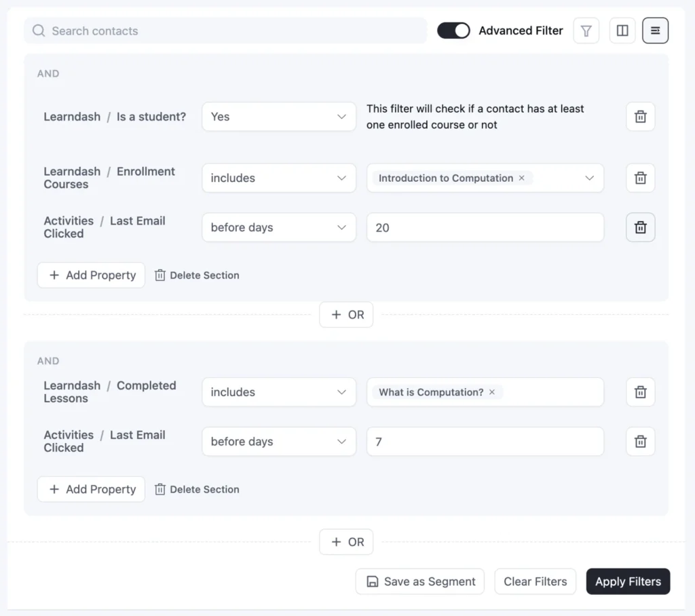Add Property to the second AND section
Image resolution: width=695 pixels, height=616 pixels.
(92, 489)
